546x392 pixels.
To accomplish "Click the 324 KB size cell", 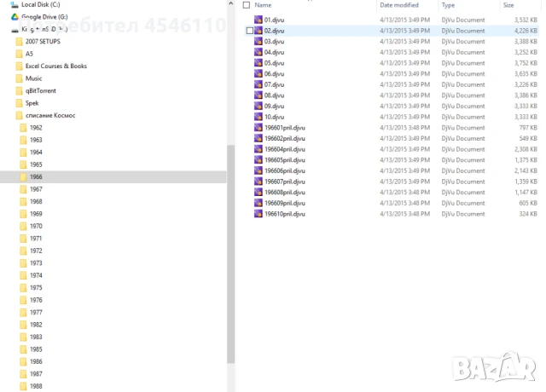I will pos(528,214).
